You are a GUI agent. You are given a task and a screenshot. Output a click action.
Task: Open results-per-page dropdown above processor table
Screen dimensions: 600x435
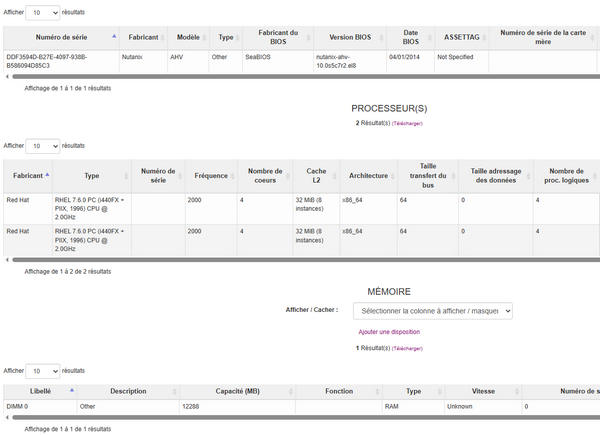pyautogui.click(x=42, y=146)
